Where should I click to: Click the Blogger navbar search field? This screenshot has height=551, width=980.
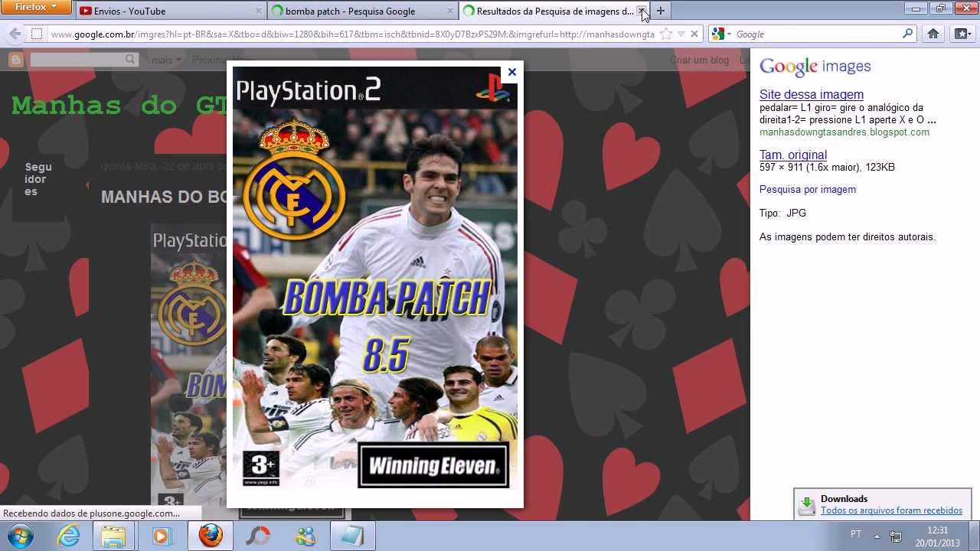pos(77,60)
